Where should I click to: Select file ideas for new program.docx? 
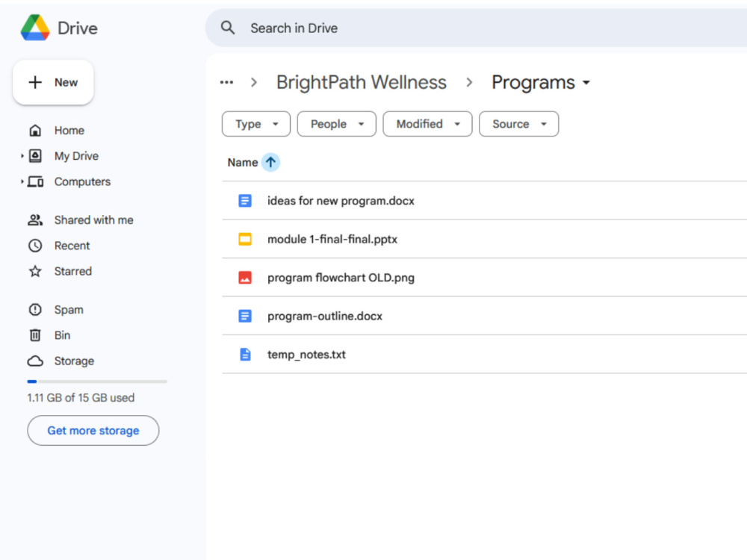click(485, 200)
